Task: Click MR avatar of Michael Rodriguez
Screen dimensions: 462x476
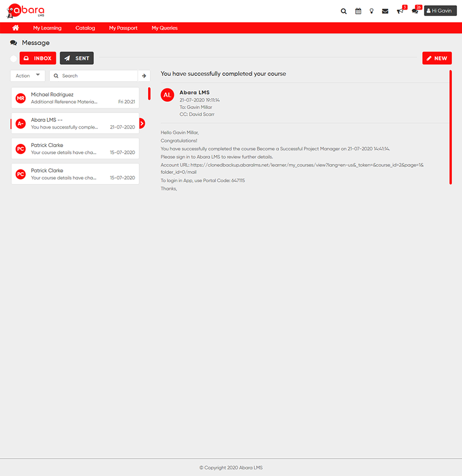Action: (x=21, y=98)
